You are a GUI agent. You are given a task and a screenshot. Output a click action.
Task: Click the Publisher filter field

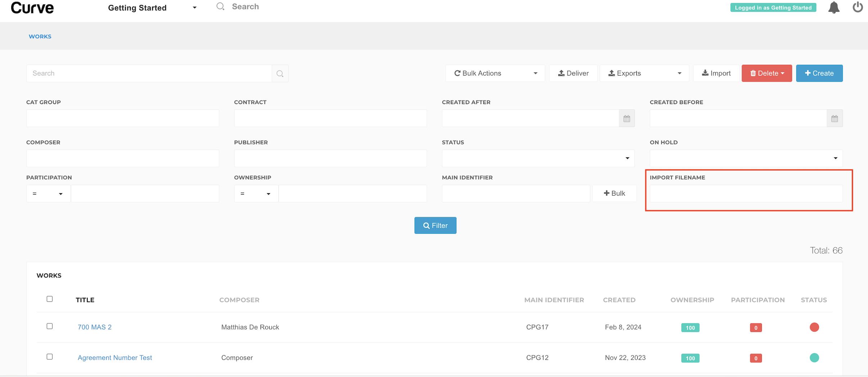330,158
